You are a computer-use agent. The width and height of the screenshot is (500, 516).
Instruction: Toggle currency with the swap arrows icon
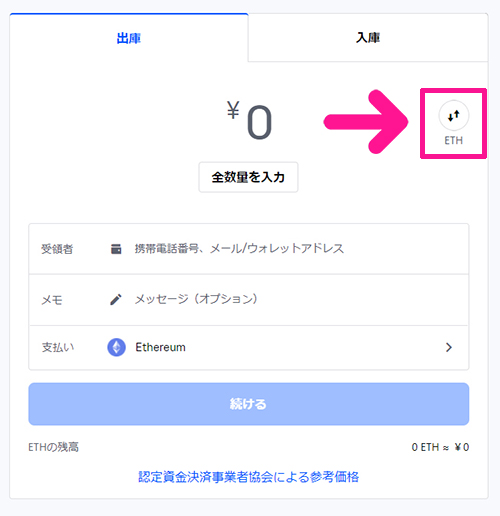tap(454, 115)
